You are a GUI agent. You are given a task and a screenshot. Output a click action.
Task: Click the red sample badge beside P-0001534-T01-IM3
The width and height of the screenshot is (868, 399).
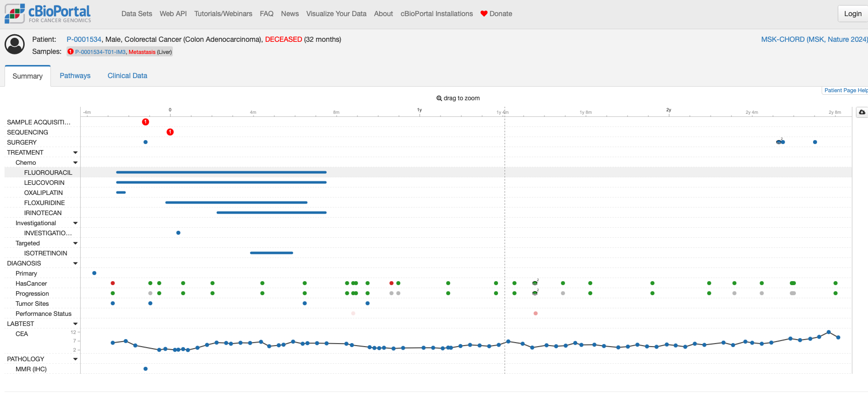tap(71, 52)
